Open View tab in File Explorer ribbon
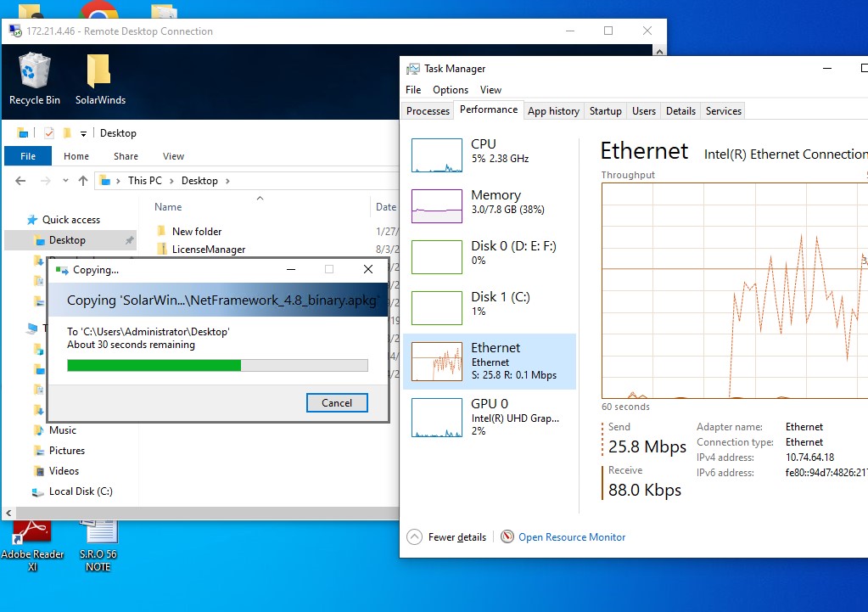The image size is (868, 612). pyautogui.click(x=173, y=156)
